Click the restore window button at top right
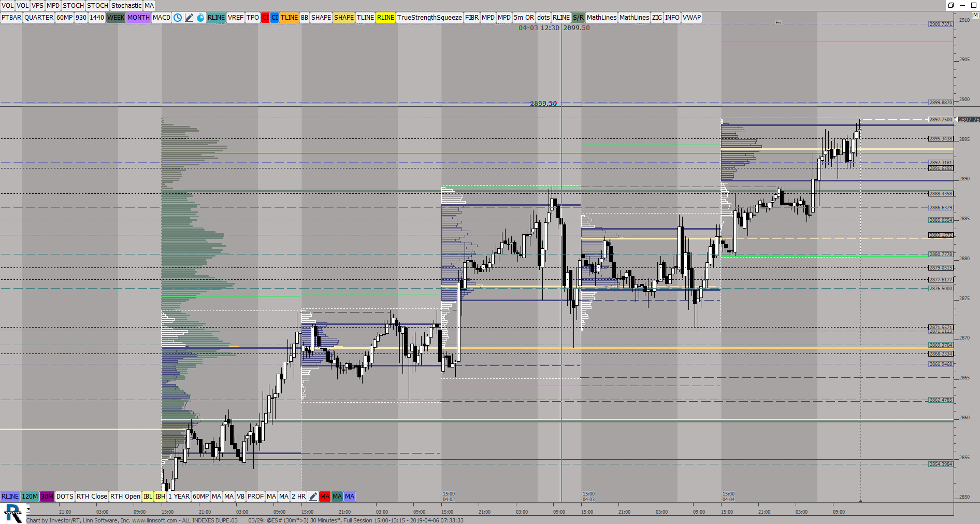This screenshot has width=980, height=524. pyautogui.click(x=951, y=5)
